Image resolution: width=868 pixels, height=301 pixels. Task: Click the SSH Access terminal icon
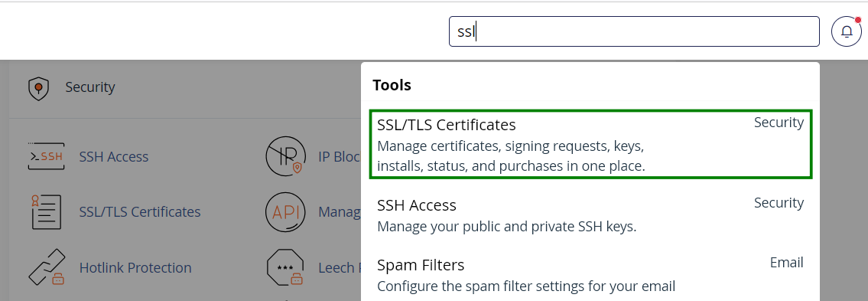[x=46, y=156]
